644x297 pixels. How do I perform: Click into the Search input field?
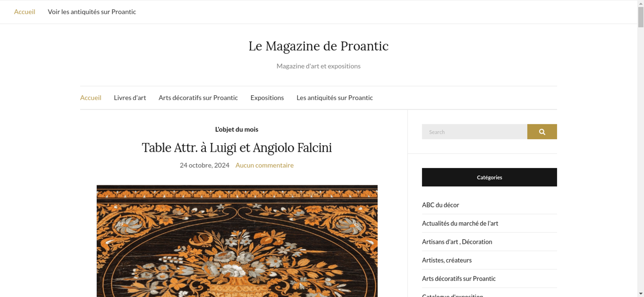click(x=475, y=132)
